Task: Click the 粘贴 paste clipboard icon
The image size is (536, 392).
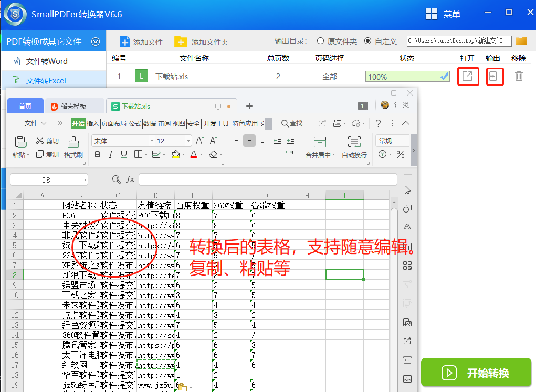Action: point(20,142)
